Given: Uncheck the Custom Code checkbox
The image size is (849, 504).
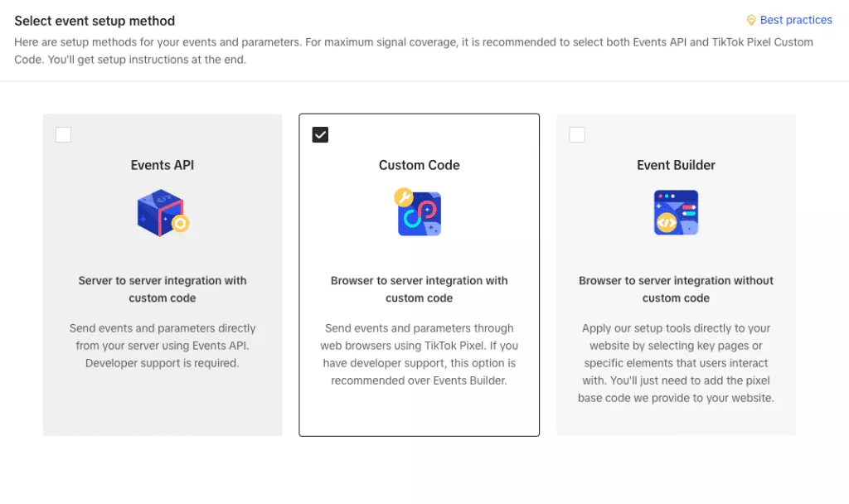Looking at the screenshot, I should 320,134.
